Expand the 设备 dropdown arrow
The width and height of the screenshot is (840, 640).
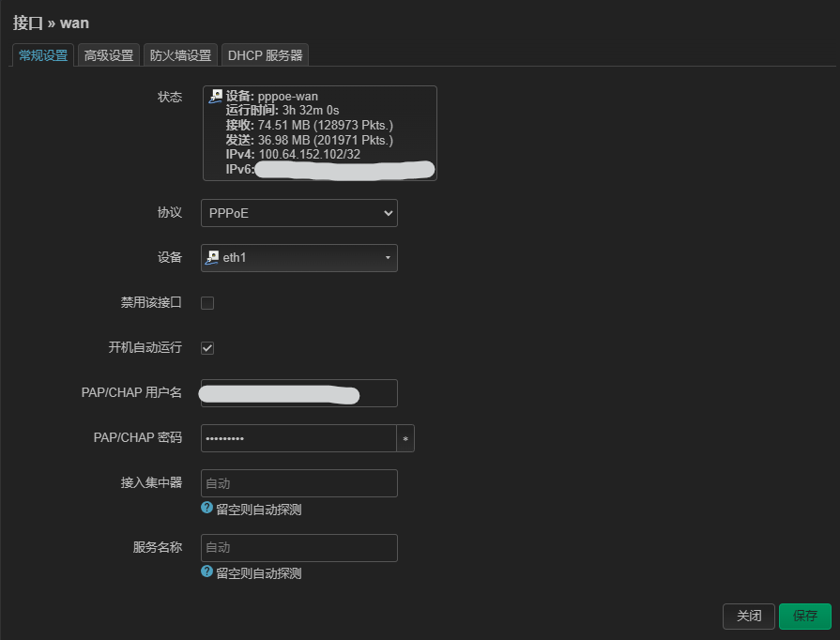point(388,258)
